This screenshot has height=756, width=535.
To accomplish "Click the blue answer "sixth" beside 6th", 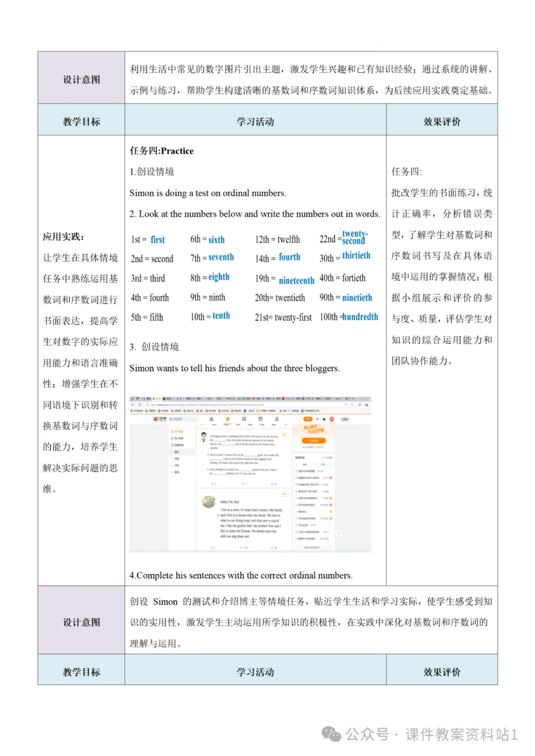I will [216, 240].
